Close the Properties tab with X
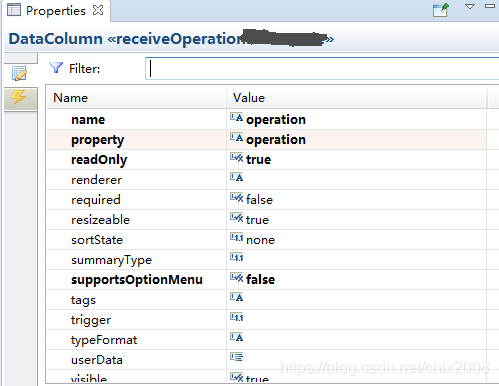This screenshot has width=499, height=386. (x=98, y=10)
